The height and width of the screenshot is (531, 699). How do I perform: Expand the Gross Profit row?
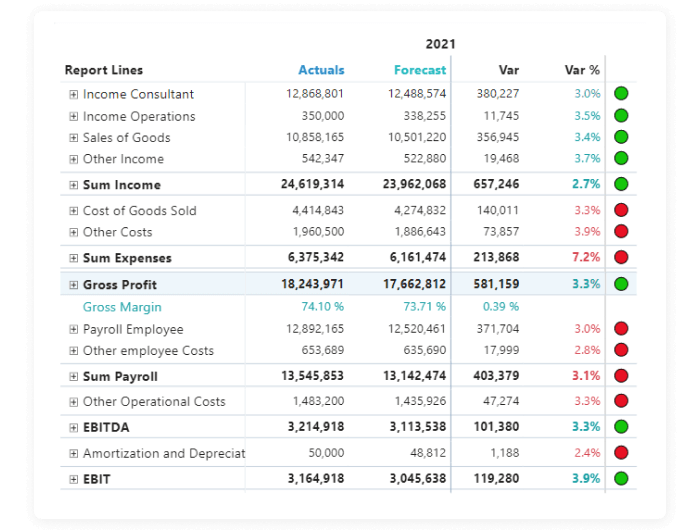click(74, 285)
